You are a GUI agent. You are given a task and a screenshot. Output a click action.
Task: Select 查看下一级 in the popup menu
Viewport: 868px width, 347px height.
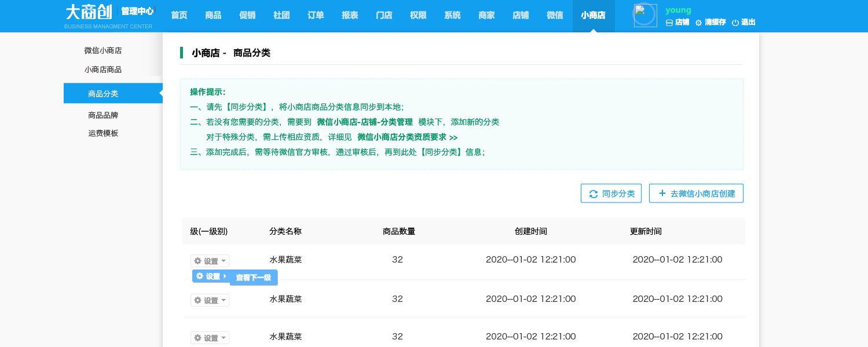point(254,278)
